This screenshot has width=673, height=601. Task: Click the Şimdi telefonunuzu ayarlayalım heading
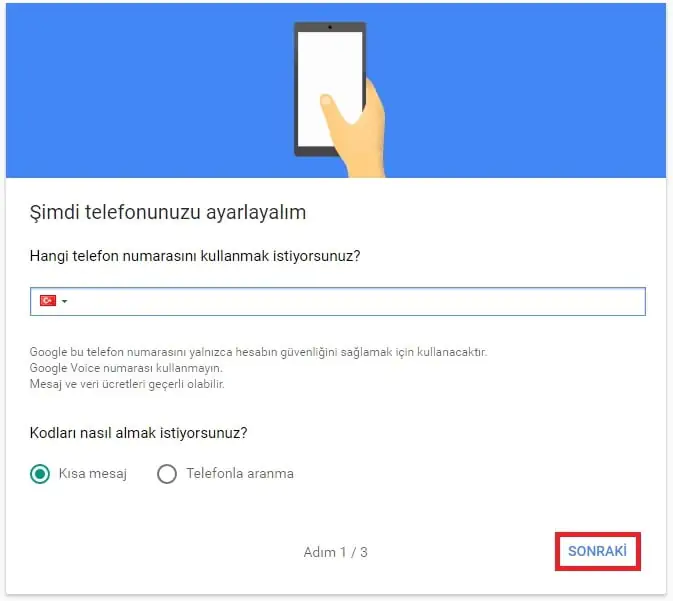[168, 212]
